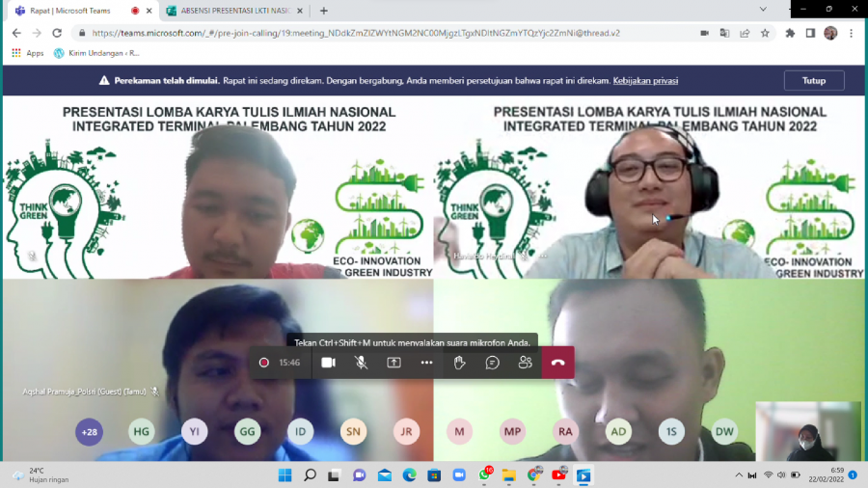View site information lock icon
Viewport: 868px width, 488px height.
coord(82,33)
